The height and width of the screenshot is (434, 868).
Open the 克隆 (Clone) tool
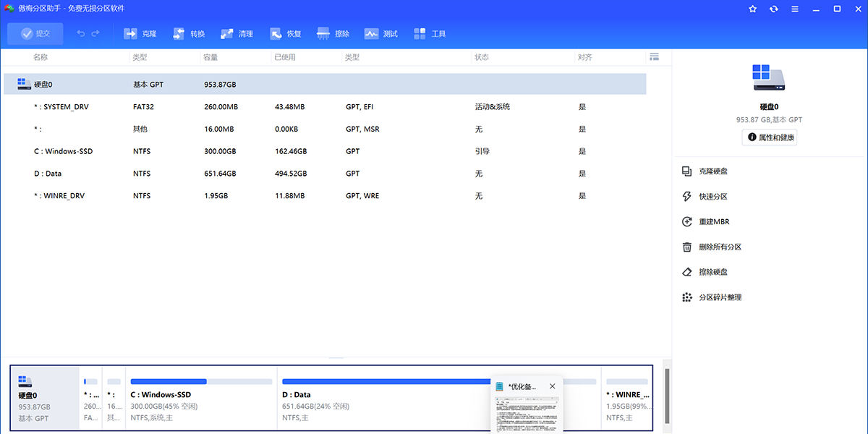(x=140, y=34)
